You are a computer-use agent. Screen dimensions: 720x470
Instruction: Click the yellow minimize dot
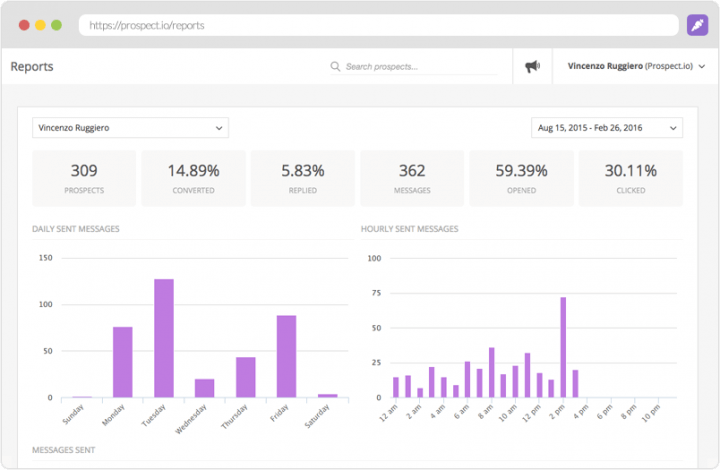pyautogui.click(x=40, y=25)
